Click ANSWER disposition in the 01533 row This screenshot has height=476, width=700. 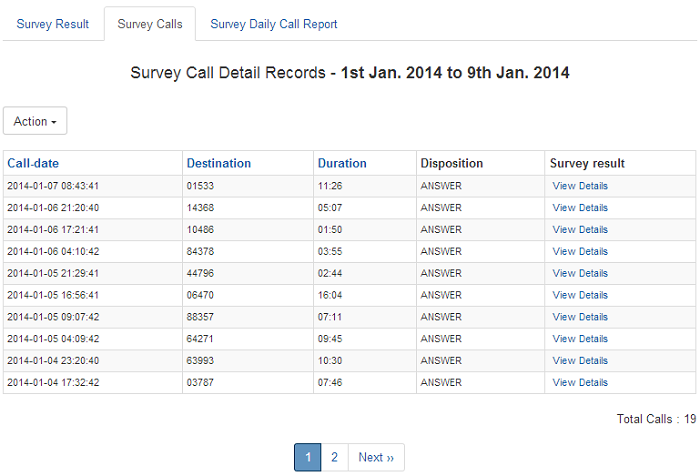441,186
